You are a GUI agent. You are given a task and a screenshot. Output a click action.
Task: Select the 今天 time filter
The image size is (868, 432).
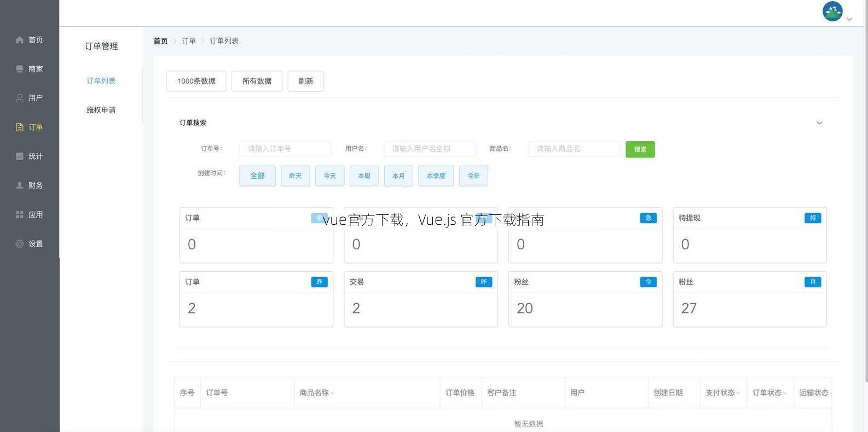point(330,176)
